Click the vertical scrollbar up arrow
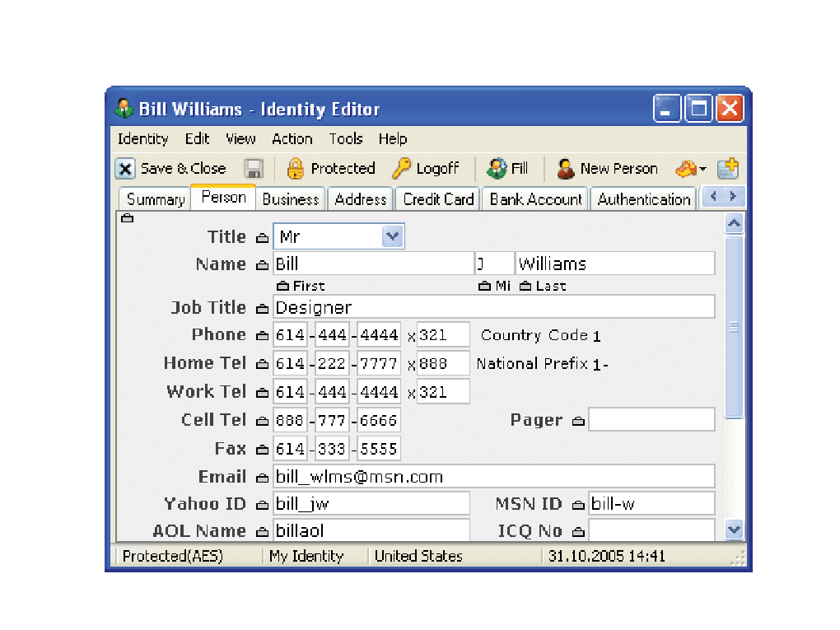Image resolution: width=840 pixels, height=630 pixels. (734, 223)
